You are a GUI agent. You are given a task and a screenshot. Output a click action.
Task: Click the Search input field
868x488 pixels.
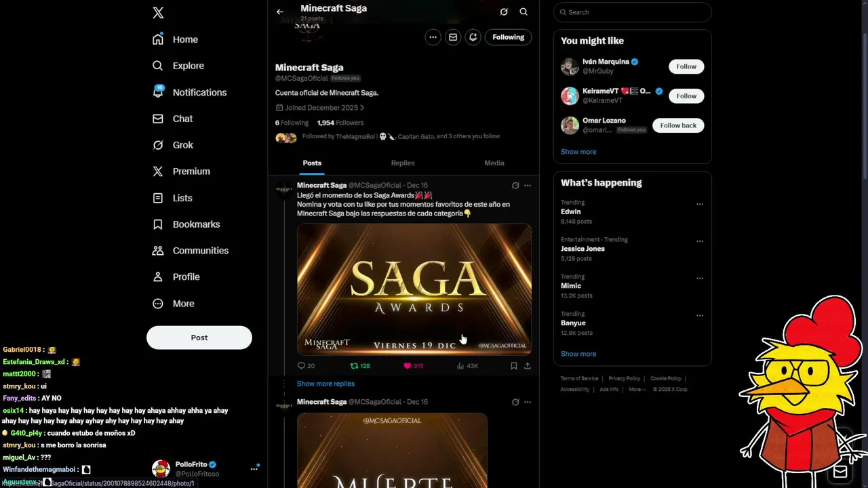(633, 12)
